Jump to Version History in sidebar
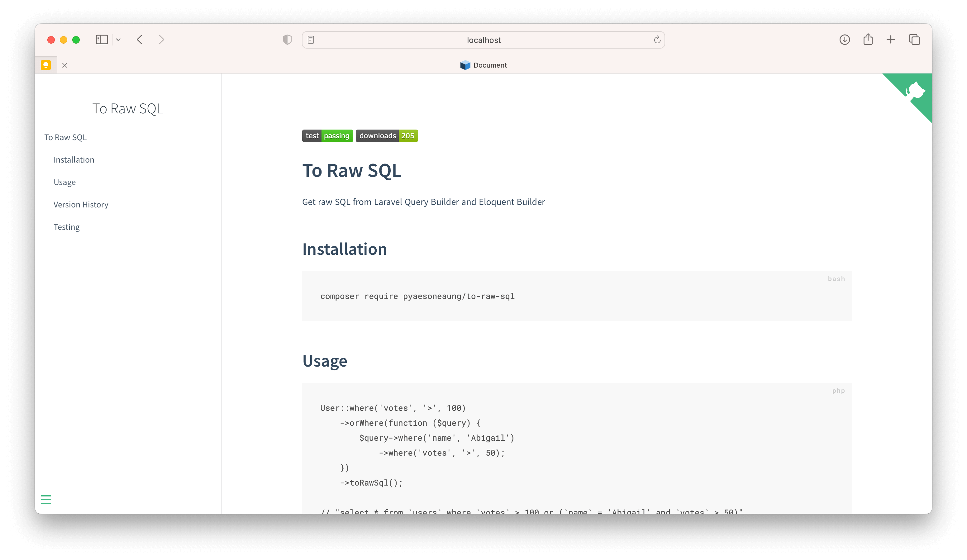This screenshot has height=560, width=967. point(81,204)
